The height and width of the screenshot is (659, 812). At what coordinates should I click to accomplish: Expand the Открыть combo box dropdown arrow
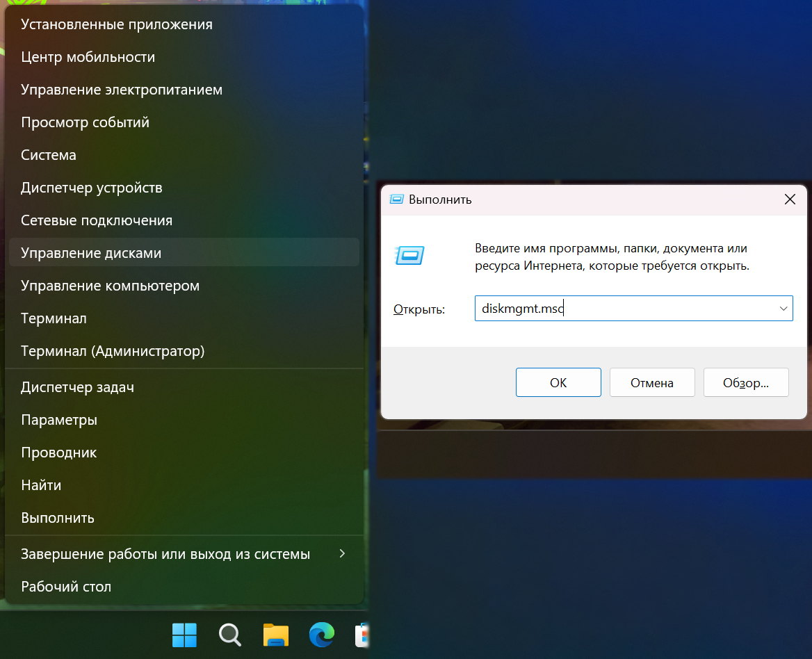[x=783, y=309]
